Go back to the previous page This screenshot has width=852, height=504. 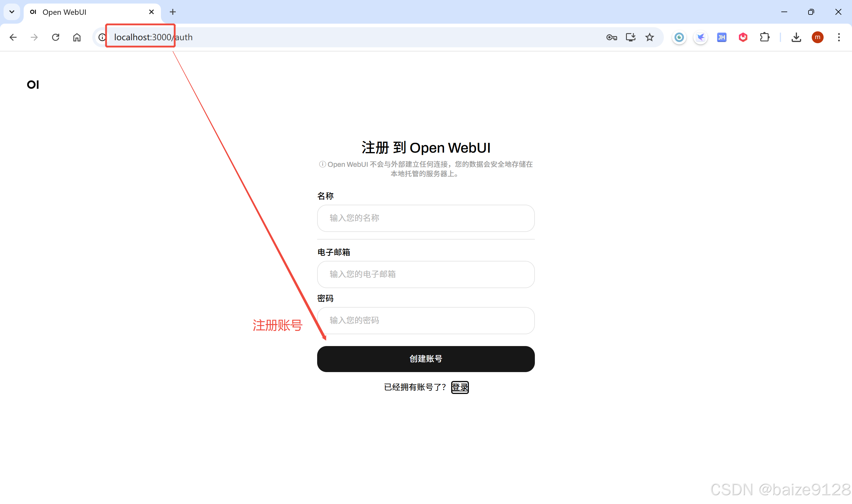[x=13, y=37]
